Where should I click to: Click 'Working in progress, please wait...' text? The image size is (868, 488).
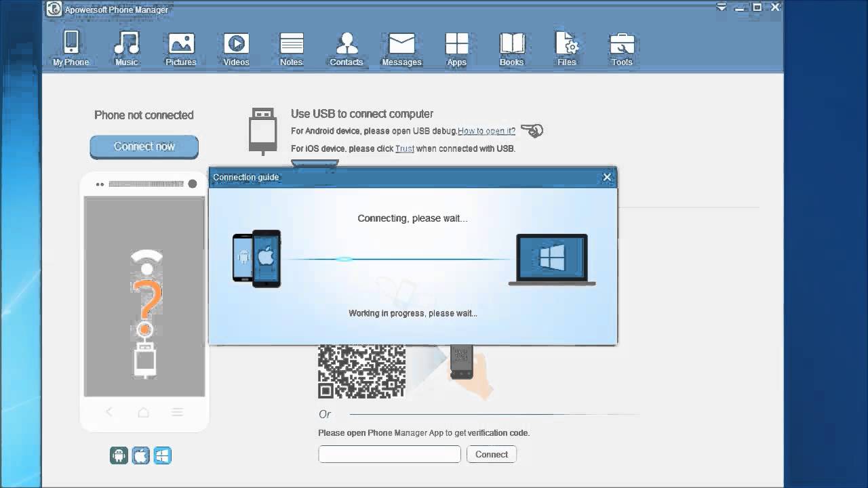pos(413,313)
